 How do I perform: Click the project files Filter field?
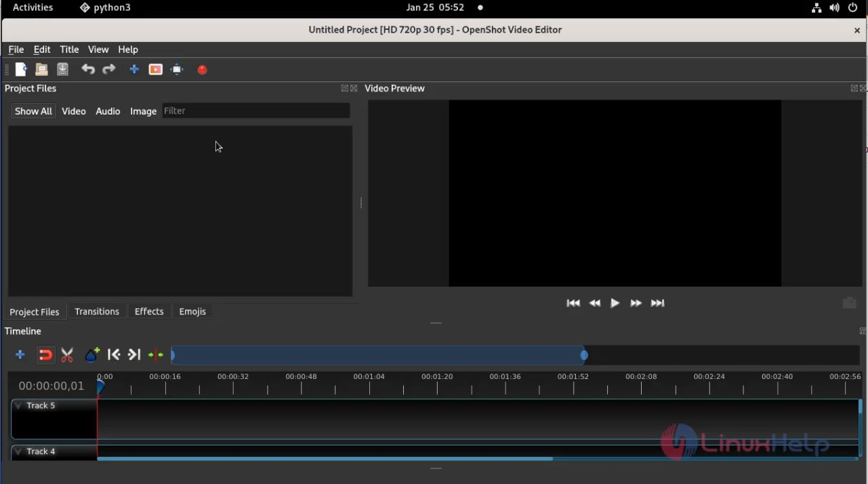(x=256, y=110)
